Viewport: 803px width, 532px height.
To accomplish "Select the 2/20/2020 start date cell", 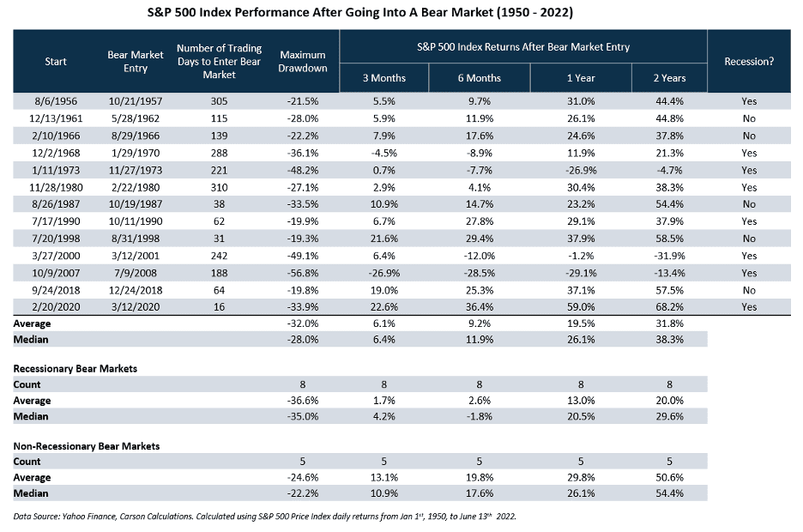I will (56, 308).
